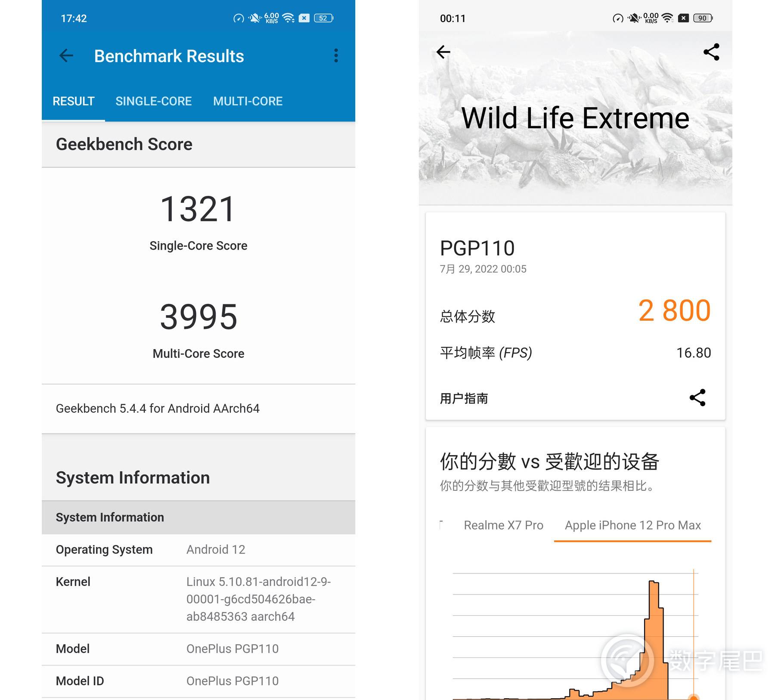
Task: Tap the muted bell icon in Geekbench status bar
Action: (255, 18)
